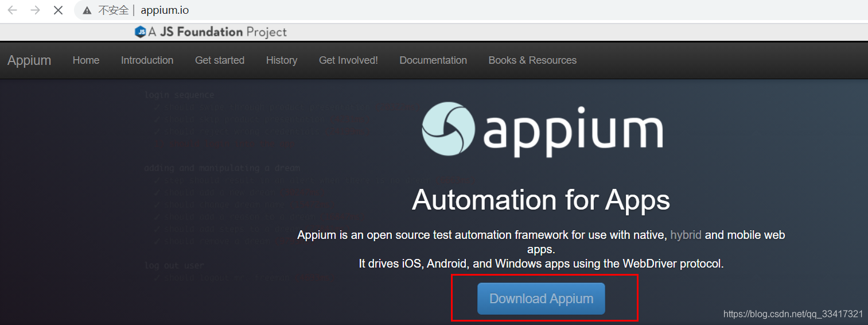Follow the hybrid link
This screenshot has width=868, height=325.
coord(686,235)
